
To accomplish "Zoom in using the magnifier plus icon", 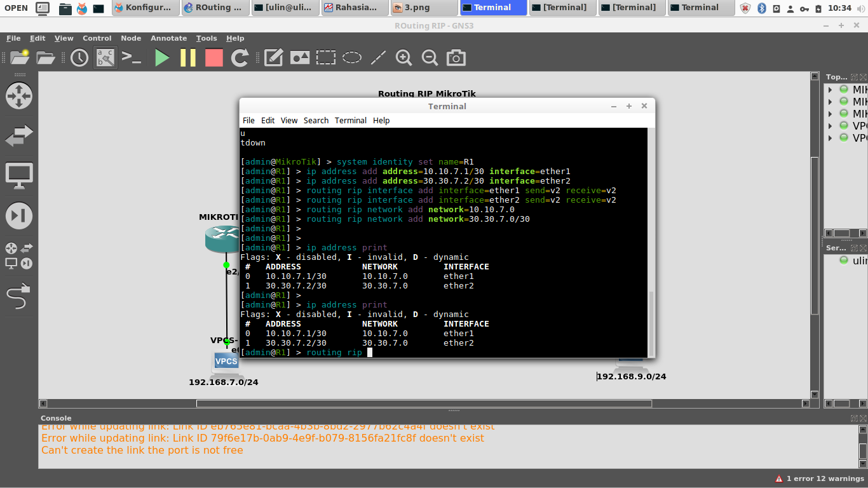I will click(403, 57).
